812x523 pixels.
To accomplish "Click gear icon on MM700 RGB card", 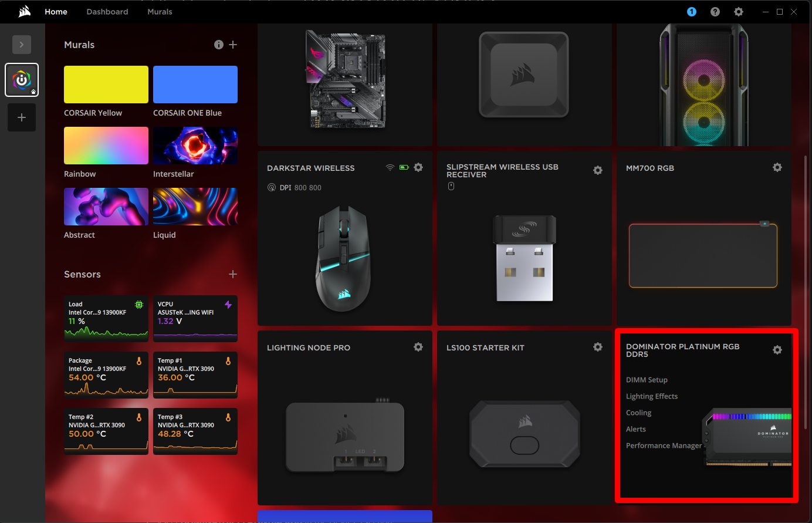I will tap(777, 168).
